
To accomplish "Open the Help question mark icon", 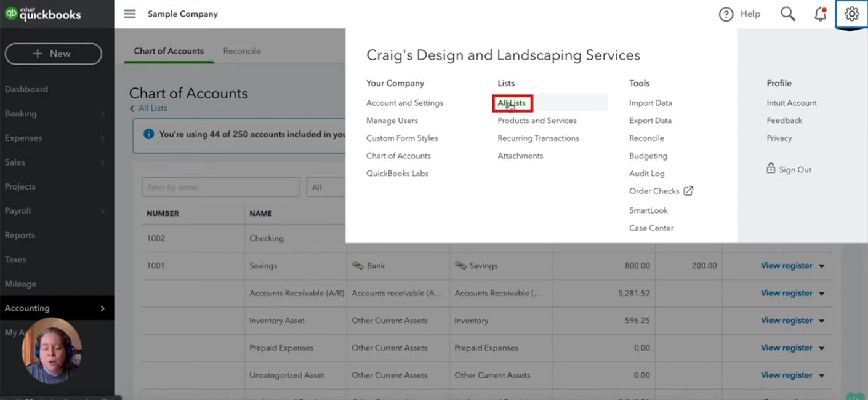I will click(x=726, y=14).
